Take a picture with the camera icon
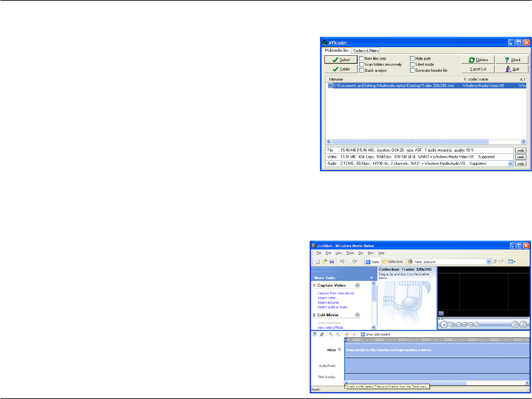The height and width of the screenshot is (399, 532). coord(523,325)
